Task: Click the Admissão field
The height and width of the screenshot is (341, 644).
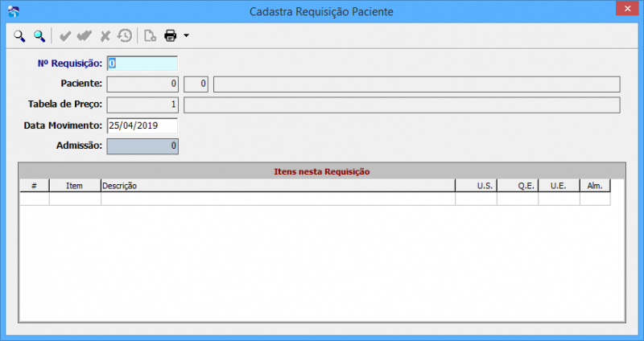Action: [x=142, y=146]
